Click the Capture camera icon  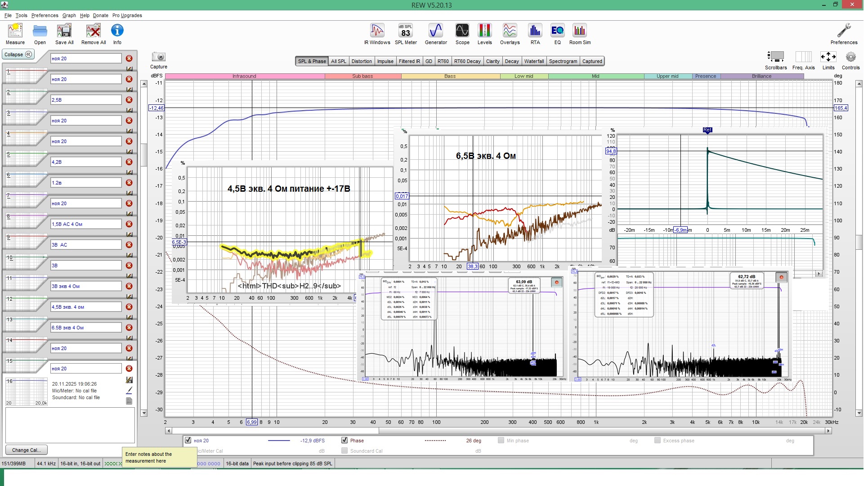158,57
